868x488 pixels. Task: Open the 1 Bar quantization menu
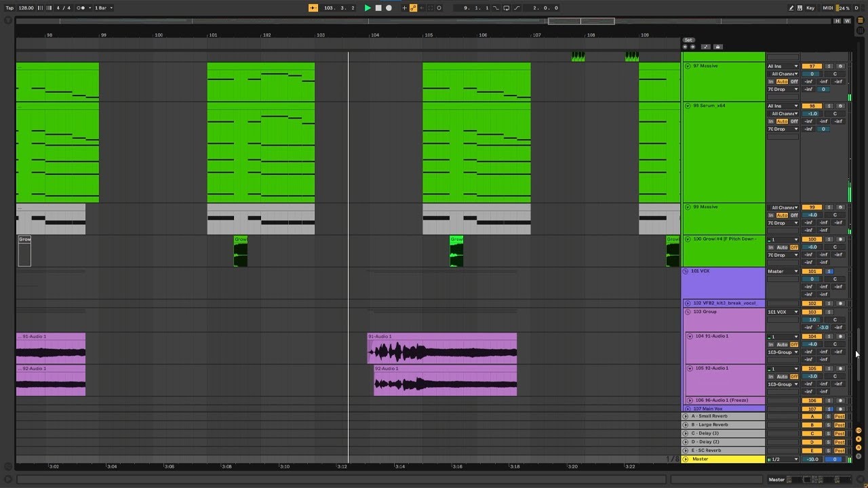pyautogui.click(x=102, y=7)
